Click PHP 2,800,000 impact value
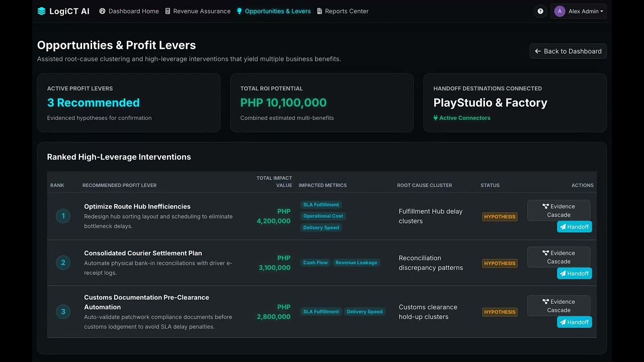Viewport: 644px width, 362px height. 274,312
